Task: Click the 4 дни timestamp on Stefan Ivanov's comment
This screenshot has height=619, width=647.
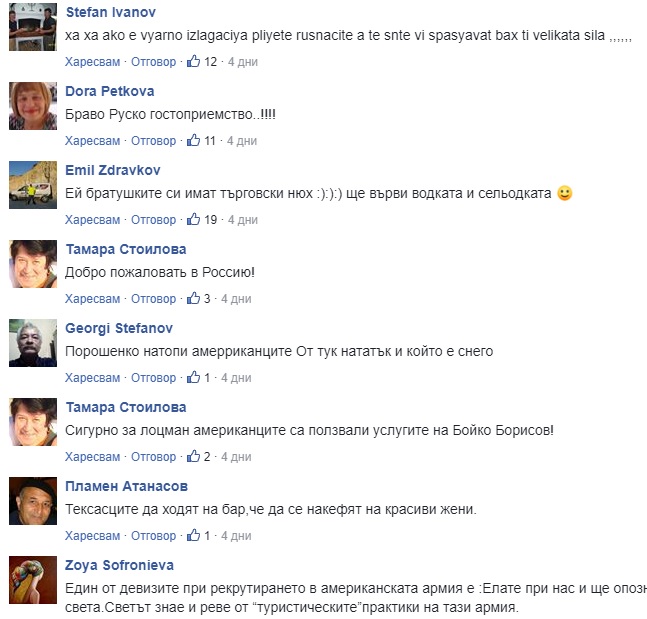Action: (x=243, y=62)
